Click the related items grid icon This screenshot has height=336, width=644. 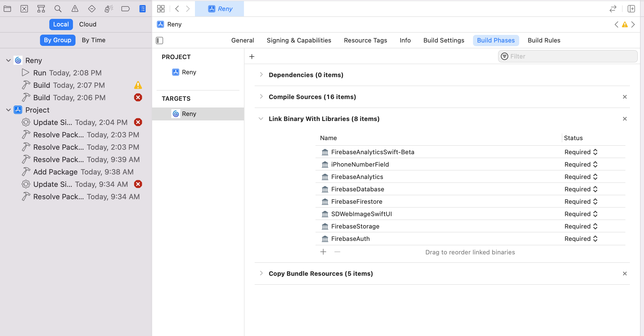161,9
